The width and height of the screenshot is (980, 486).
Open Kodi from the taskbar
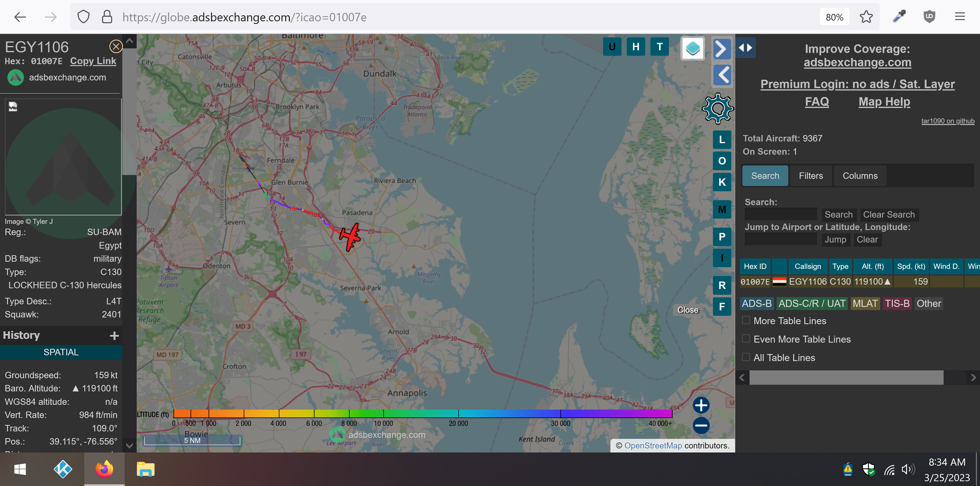click(63, 469)
